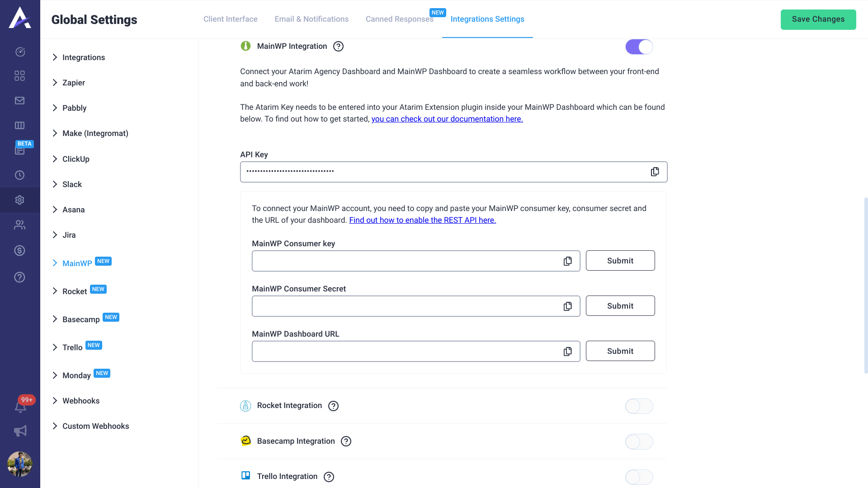Open the billing dollar icon in sidebar

(19, 251)
